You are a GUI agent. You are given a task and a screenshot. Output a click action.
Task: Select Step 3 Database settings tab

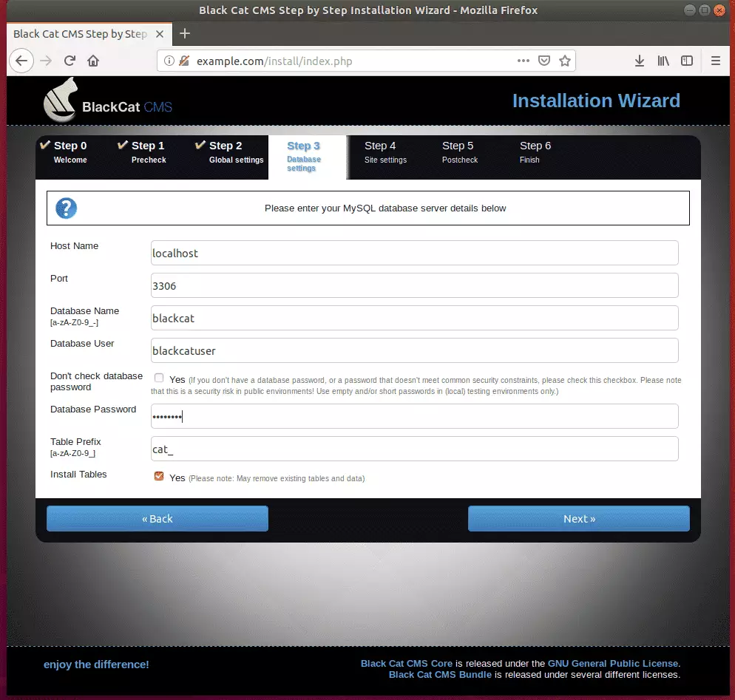307,157
